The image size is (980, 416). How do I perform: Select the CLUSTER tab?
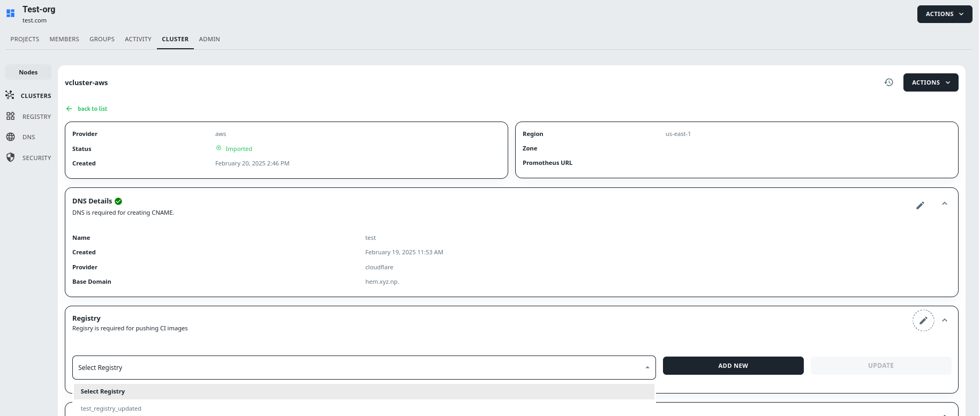pos(175,39)
